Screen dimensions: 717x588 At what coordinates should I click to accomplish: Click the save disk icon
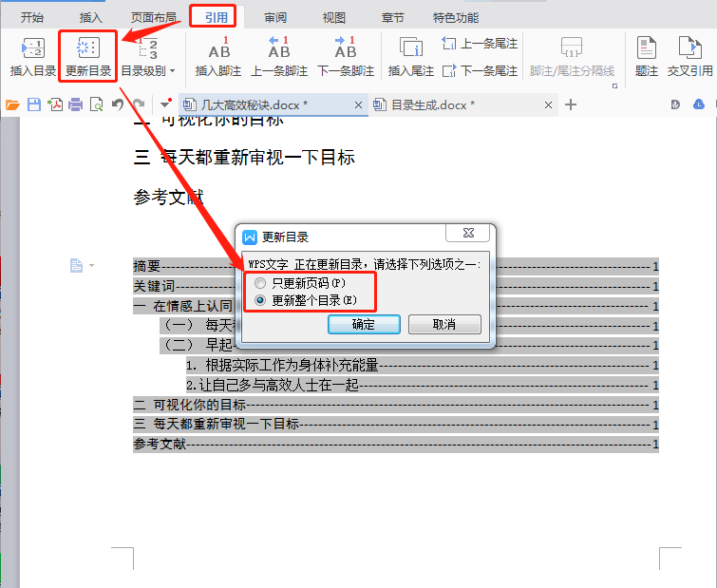click(x=34, y=105)
